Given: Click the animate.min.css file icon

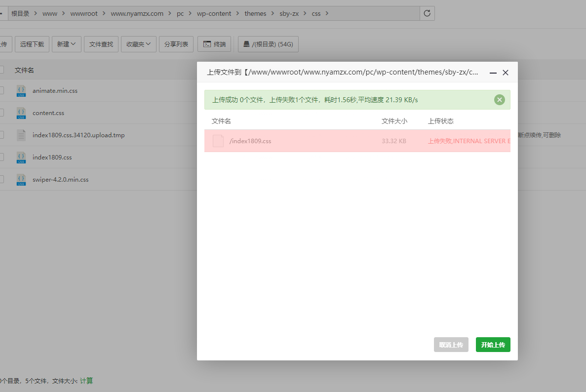Looking at the screenshot, I should coord(21,91).
